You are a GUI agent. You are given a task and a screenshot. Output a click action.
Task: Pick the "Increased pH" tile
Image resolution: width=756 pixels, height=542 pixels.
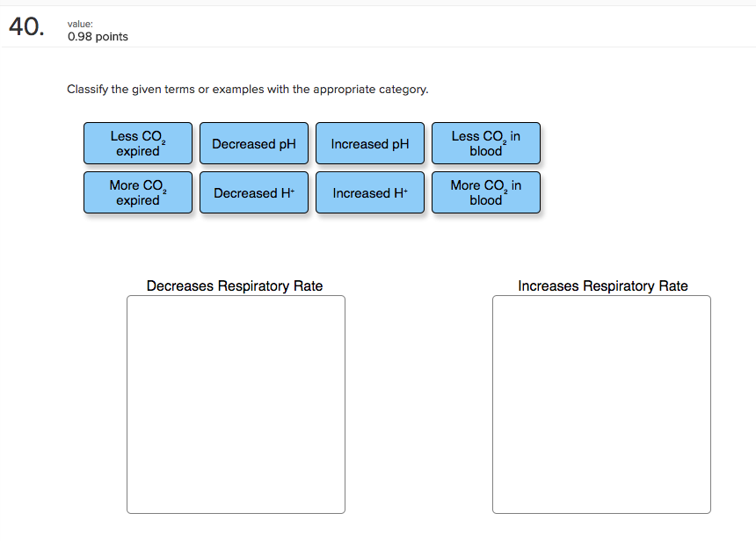point(370,143)
